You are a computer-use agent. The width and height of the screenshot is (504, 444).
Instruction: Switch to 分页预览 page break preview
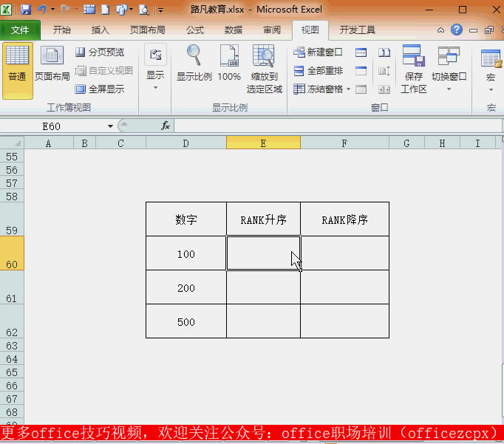click(x=100, y=52)
